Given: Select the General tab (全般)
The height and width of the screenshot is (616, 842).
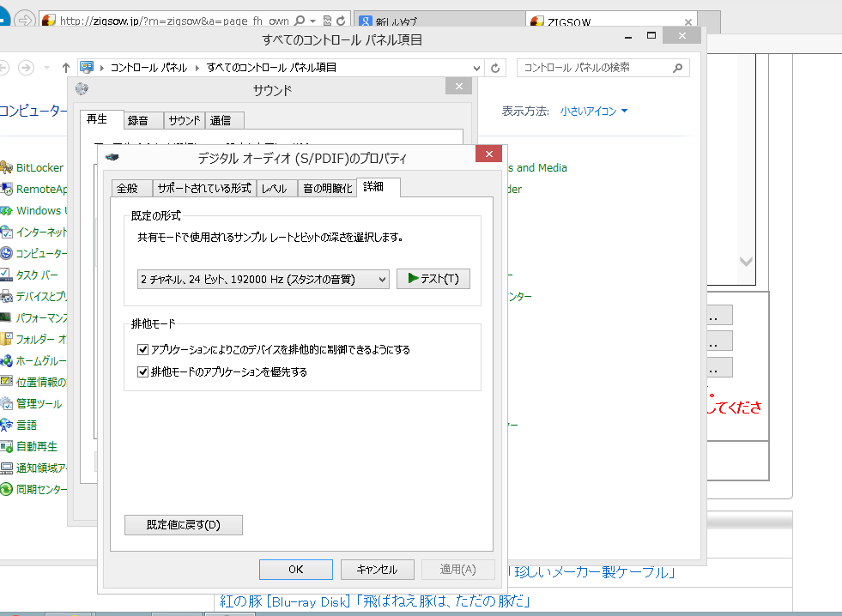Looking at the screenshot, I should point(127,189).
